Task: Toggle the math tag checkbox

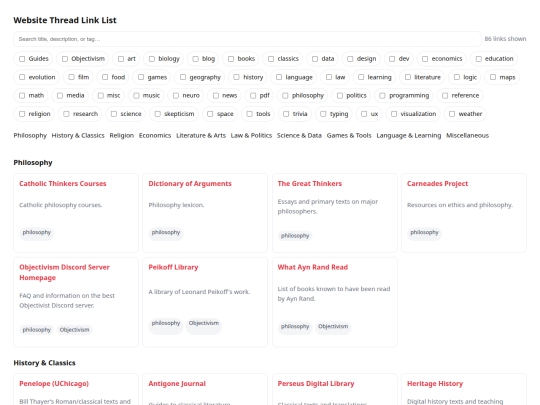Action: pos(22,95)
